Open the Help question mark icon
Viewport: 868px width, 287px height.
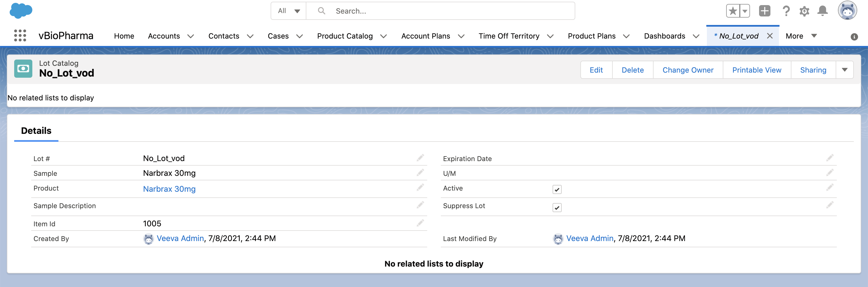pos(786,11)
